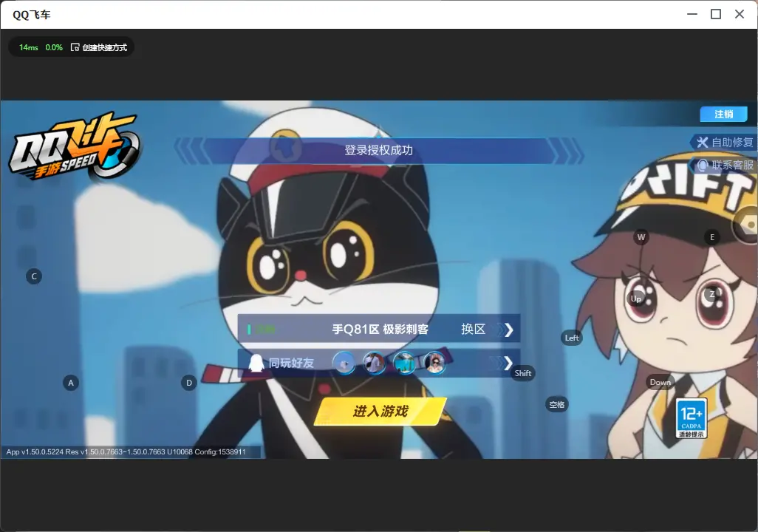Click the app version info text
758x532 pixels.
126,451
